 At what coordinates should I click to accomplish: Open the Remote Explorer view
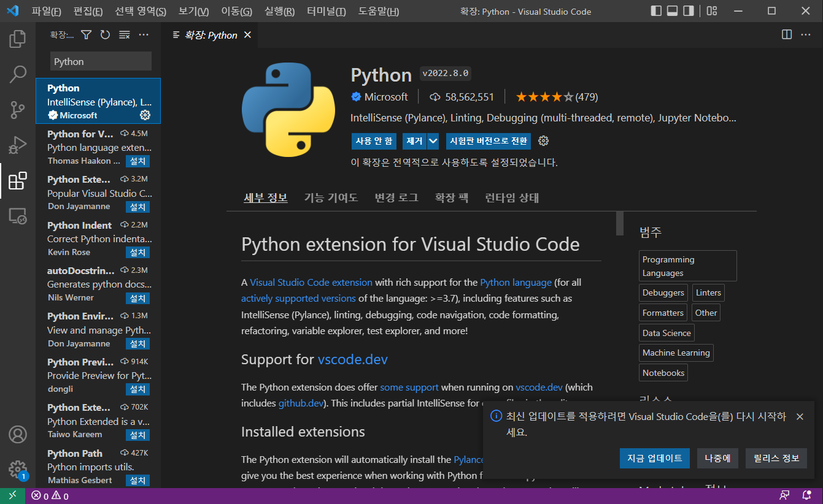click(x=18, y=216)
